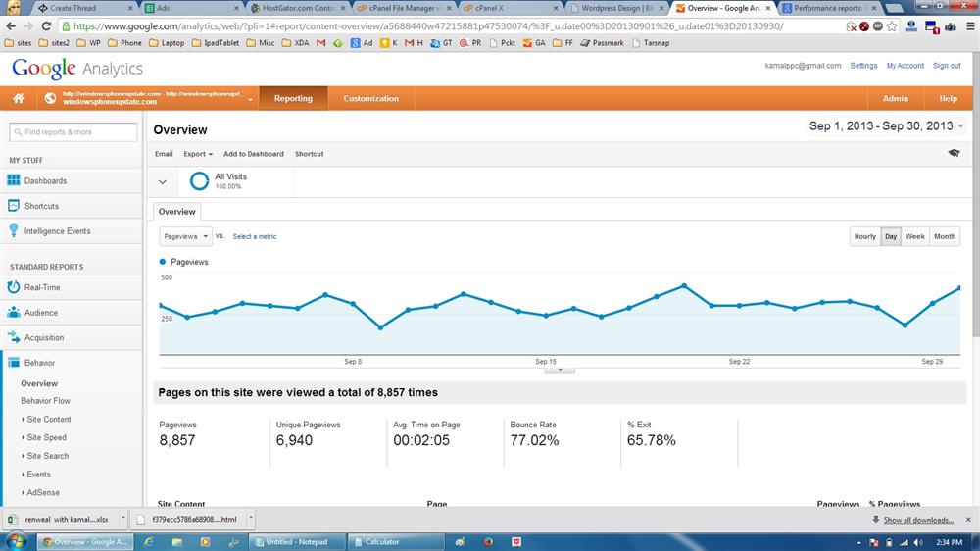Viewport: 980px width, 551px height.
Task: Open the Customization tab
Action: [x=370, y=98]
